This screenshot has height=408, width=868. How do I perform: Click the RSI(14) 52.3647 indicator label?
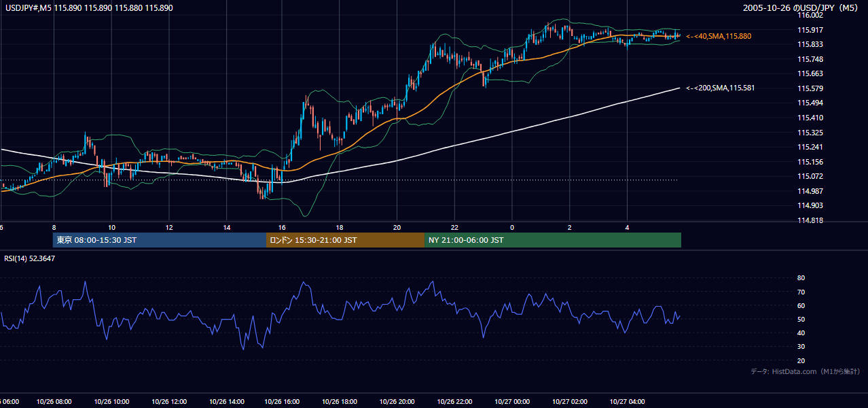pyautogui.click(x=30, y=258)
